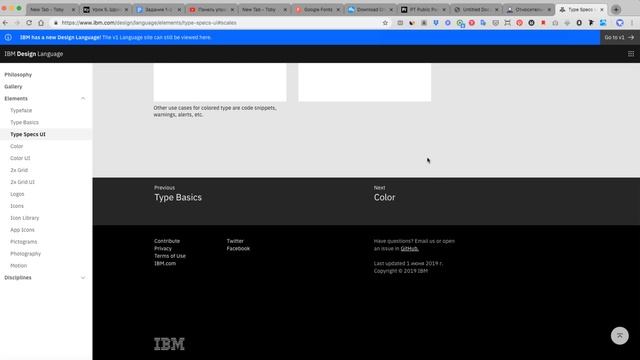Switch to the Untitled Doc tab

click(476, 9)
